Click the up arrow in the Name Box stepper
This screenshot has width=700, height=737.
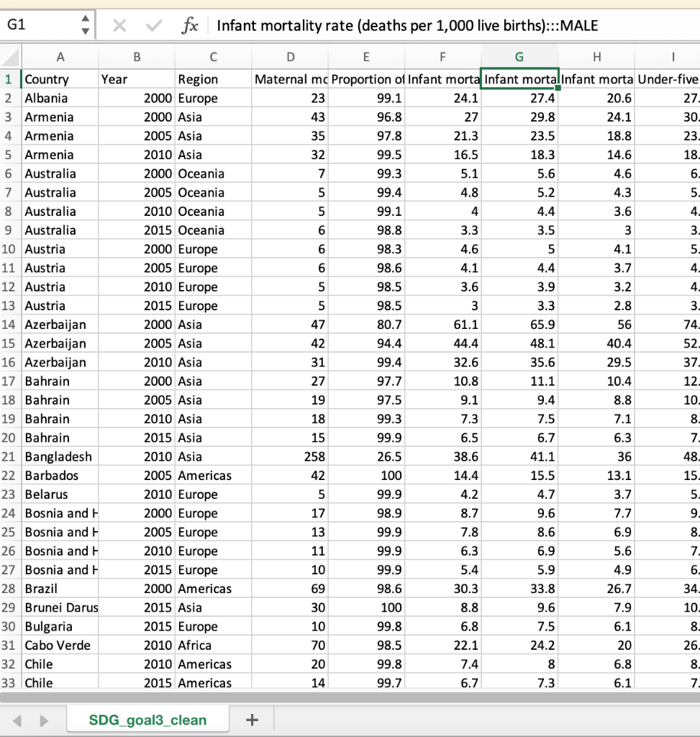[85, 19]
